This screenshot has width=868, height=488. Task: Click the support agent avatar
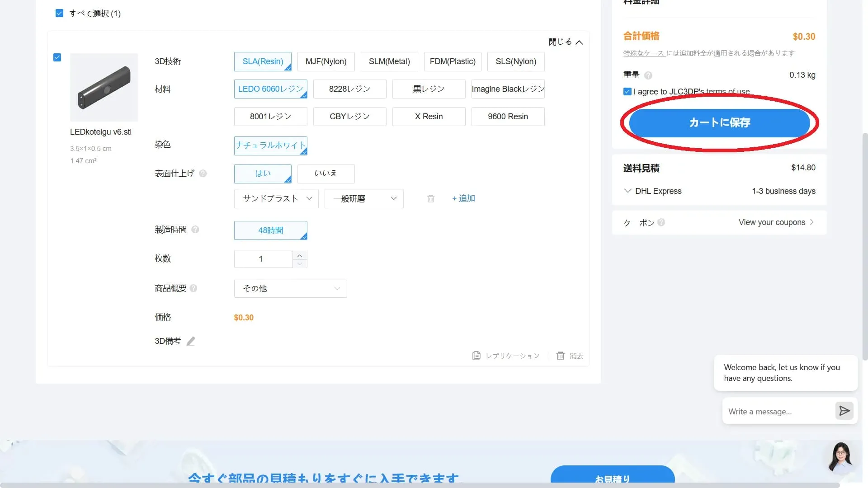840,457
